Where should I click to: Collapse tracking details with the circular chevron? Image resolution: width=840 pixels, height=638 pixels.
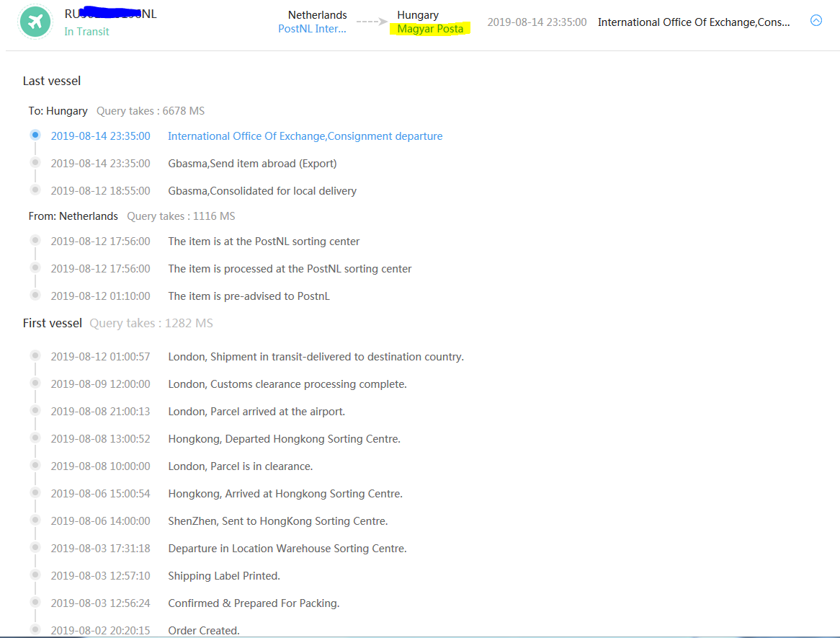click(x=816, y=20)
